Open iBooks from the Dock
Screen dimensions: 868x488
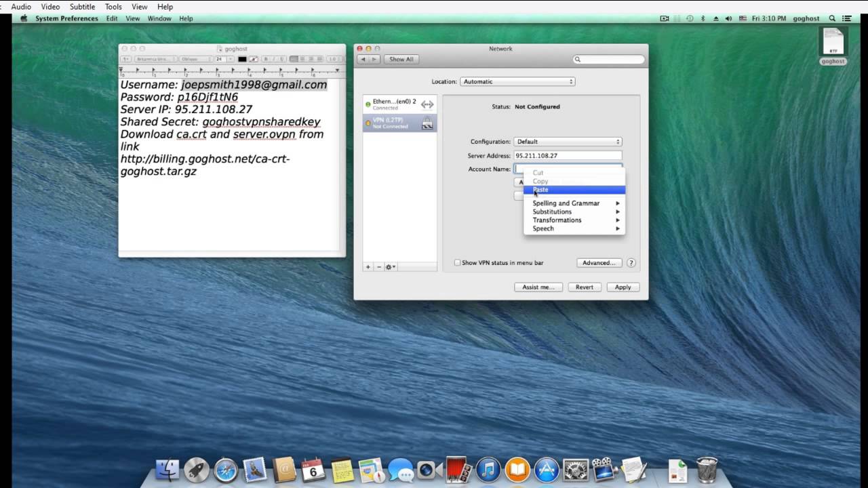(x=517, y=470)
